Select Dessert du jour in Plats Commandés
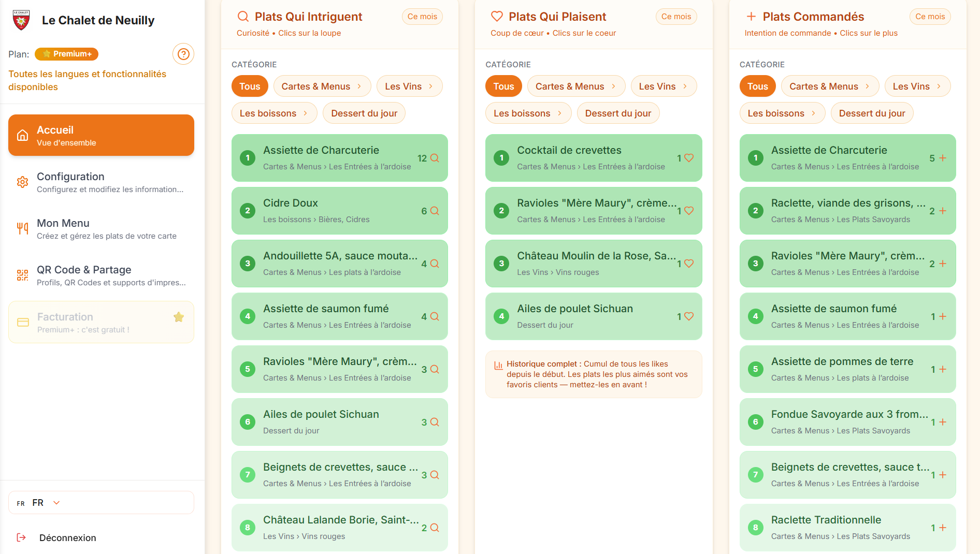Viewport: 980px width, 554px height. point(872,113)
